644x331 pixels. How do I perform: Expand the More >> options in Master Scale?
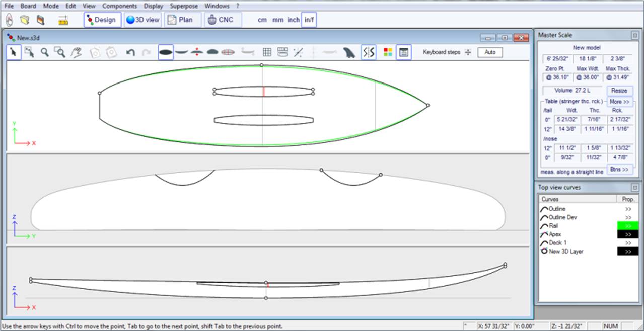[619, 101]
